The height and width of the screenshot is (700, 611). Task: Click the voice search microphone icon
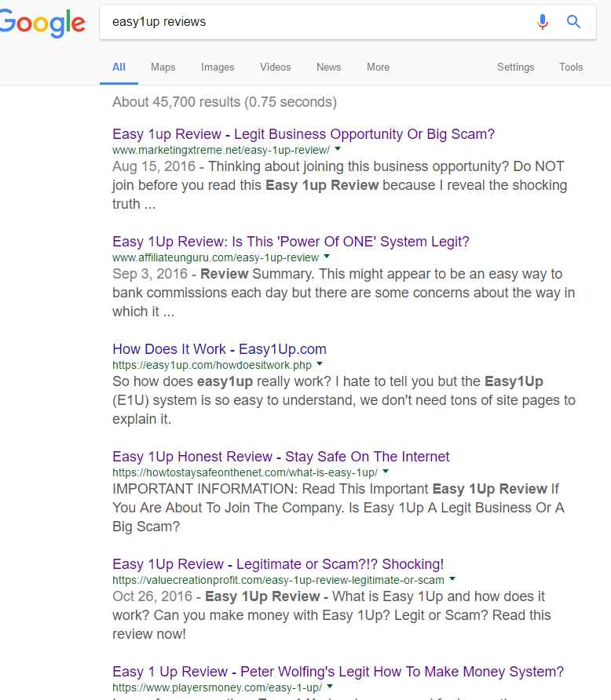(x=543, y=22)
